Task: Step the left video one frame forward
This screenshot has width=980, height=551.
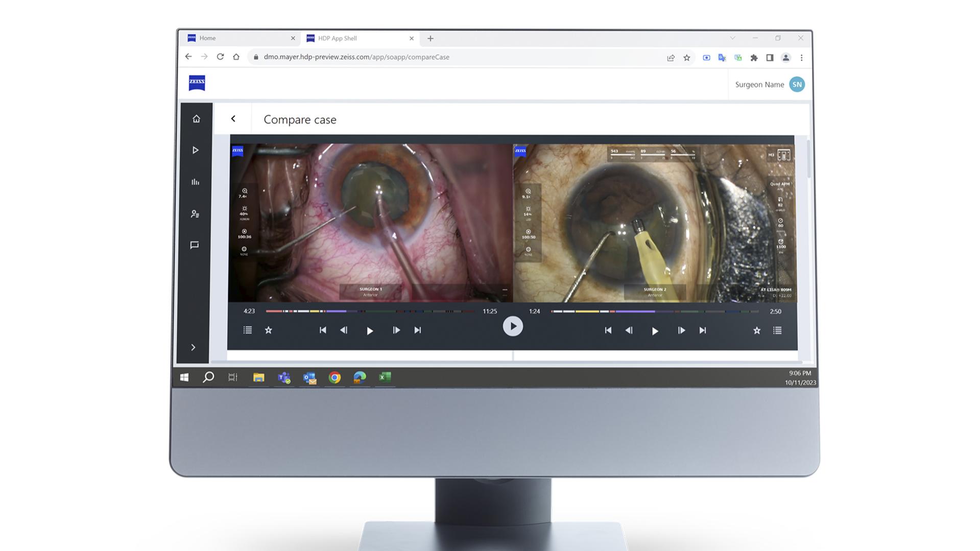Action: click(x=396, y=330)
